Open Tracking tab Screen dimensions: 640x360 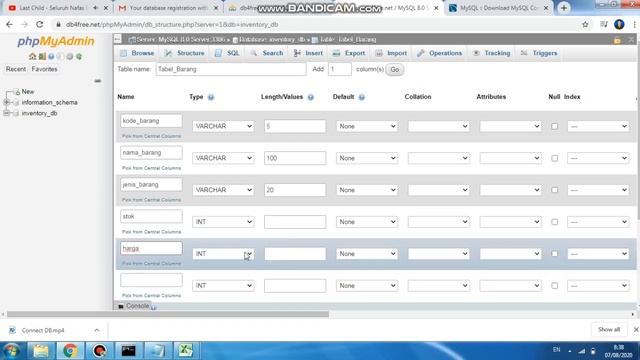491,53
